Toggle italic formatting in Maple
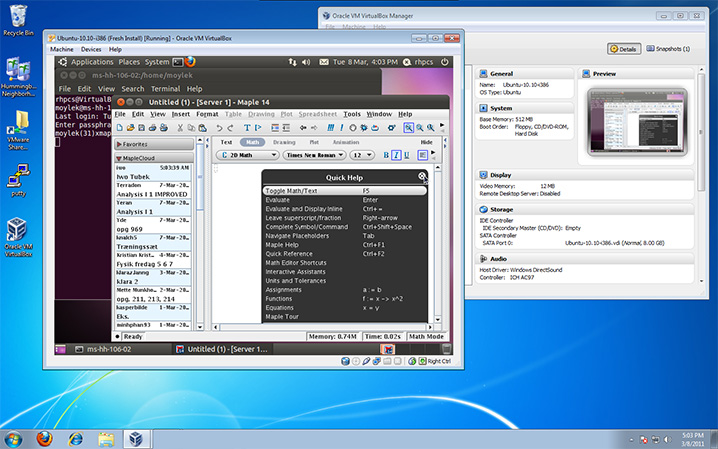 396,155
